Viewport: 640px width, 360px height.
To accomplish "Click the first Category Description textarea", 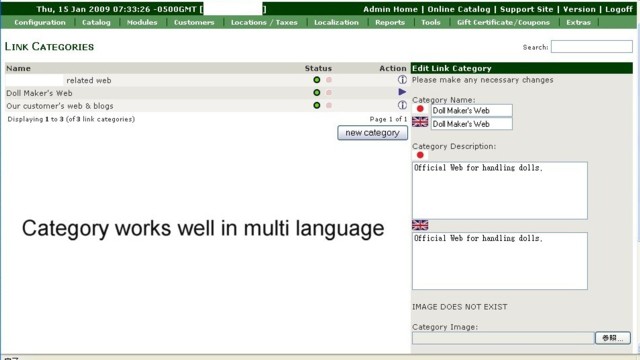I will pyautogui.click(x=500, y=191).
